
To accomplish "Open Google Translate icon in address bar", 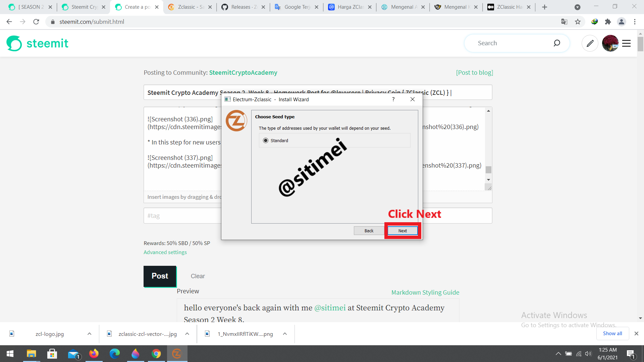I will tap(564, 22).
